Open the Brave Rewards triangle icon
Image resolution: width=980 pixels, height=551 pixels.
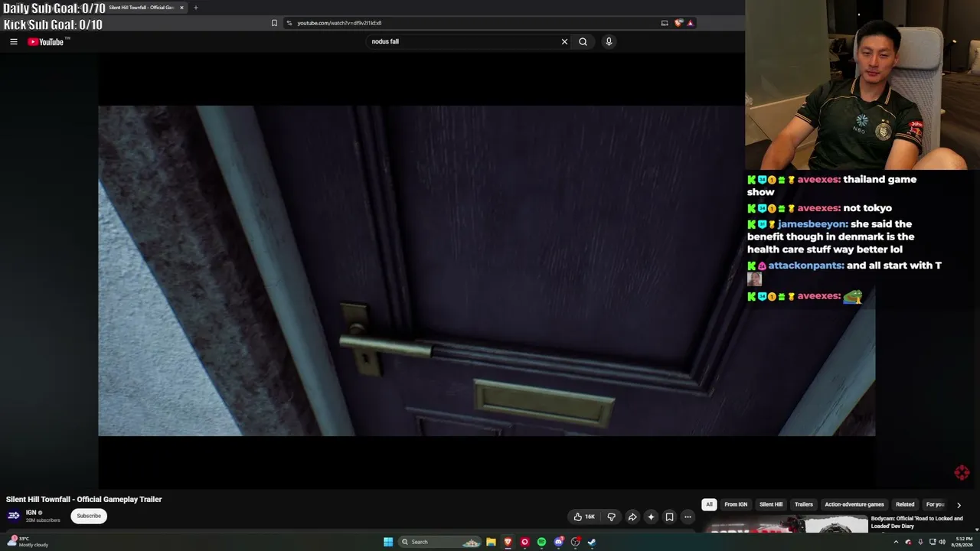pyautogui.click(x=690, y=23)
